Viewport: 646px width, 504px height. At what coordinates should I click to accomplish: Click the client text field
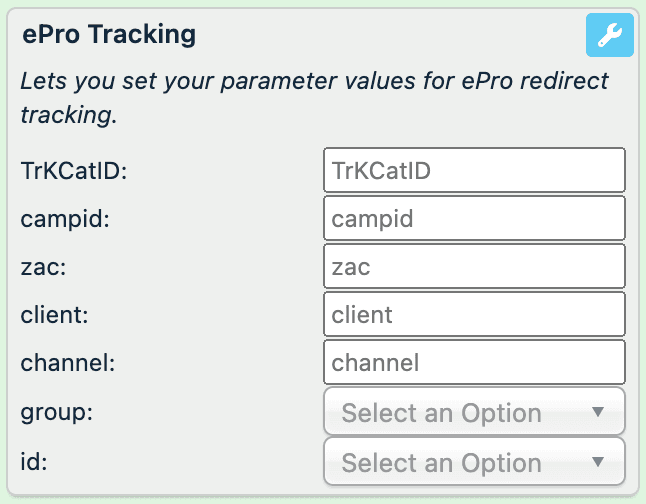[474, 314]
